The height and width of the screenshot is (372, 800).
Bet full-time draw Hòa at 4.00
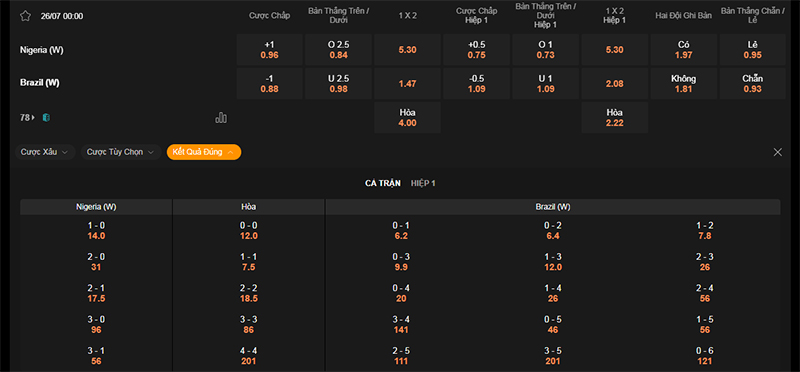coord(407,117)
